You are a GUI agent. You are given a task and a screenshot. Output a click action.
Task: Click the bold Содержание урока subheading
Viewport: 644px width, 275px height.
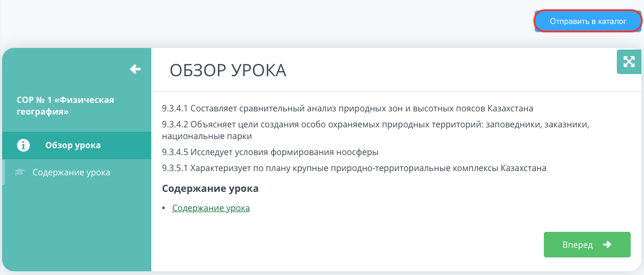(x=210, y=189)
